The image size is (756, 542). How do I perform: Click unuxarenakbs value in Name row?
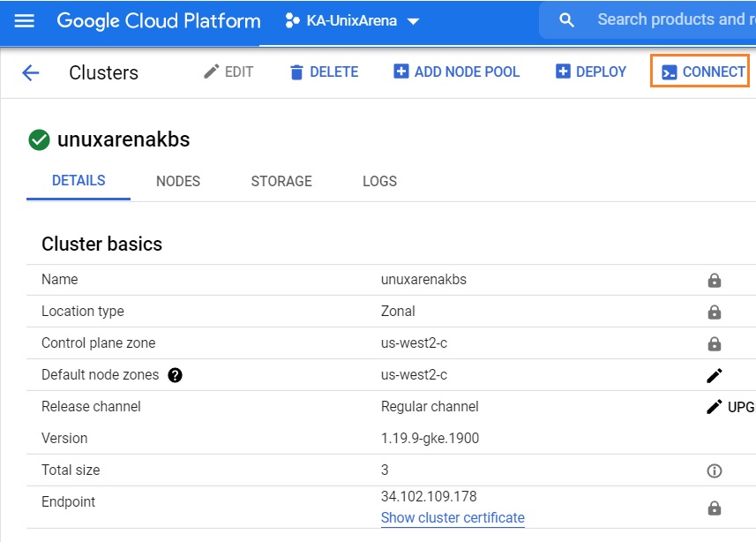click(423, 280)
